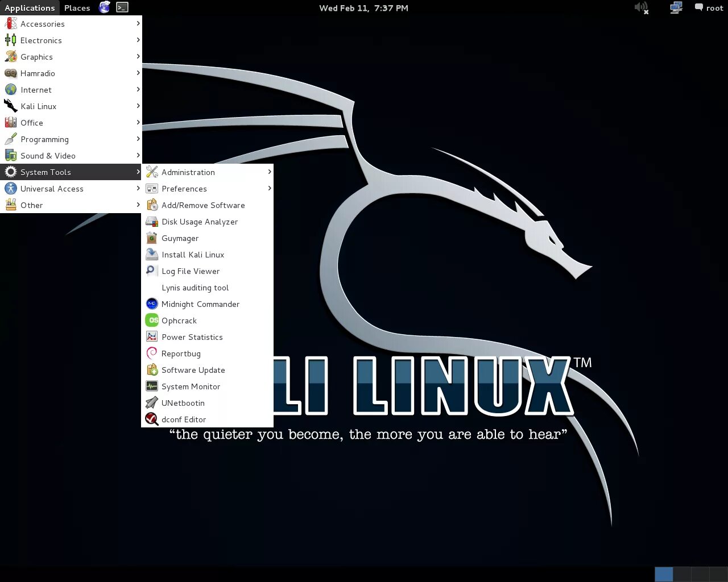
Task: Click the System Tools gear icon
Action: click(x=11, y=172)
